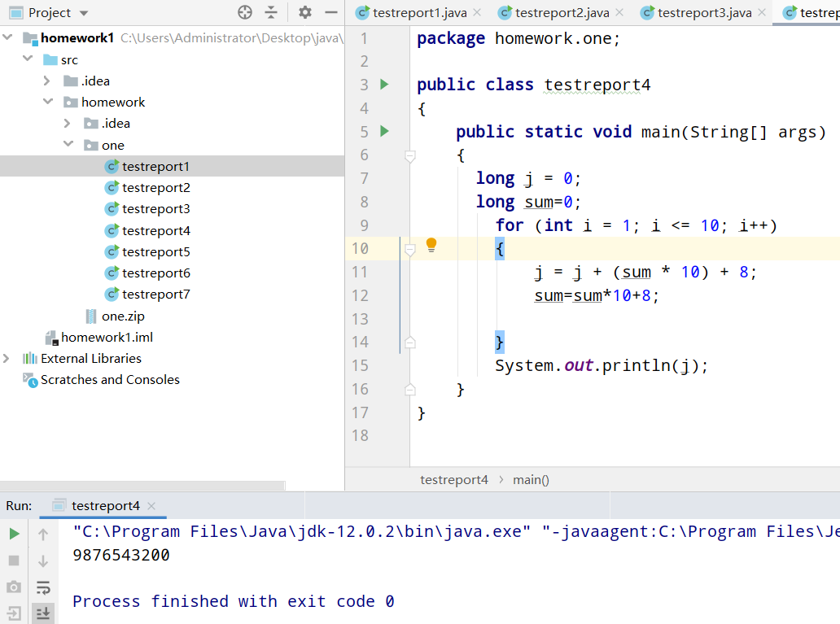Click the homework folder name in tree

(x=113, y=103)
